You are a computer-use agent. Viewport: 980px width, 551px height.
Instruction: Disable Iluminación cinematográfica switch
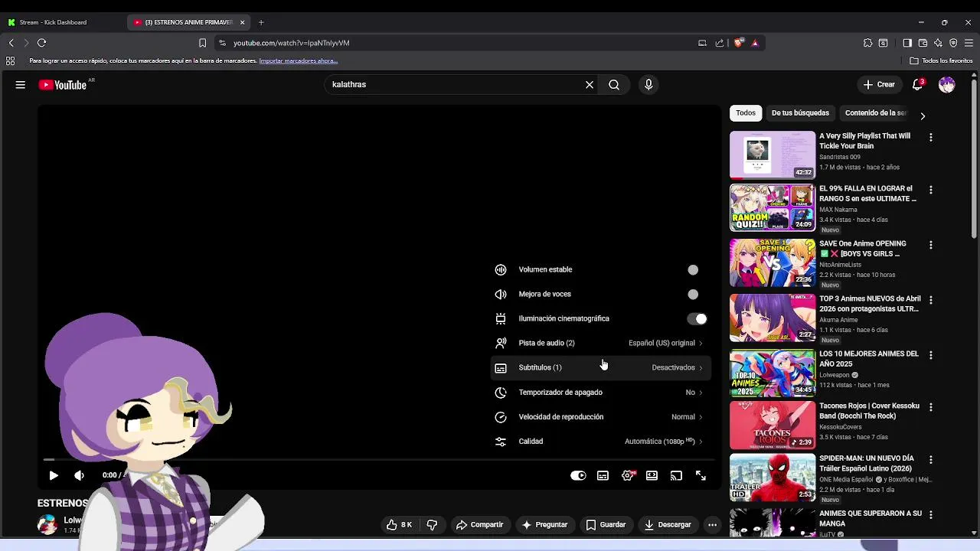point(697,318)
